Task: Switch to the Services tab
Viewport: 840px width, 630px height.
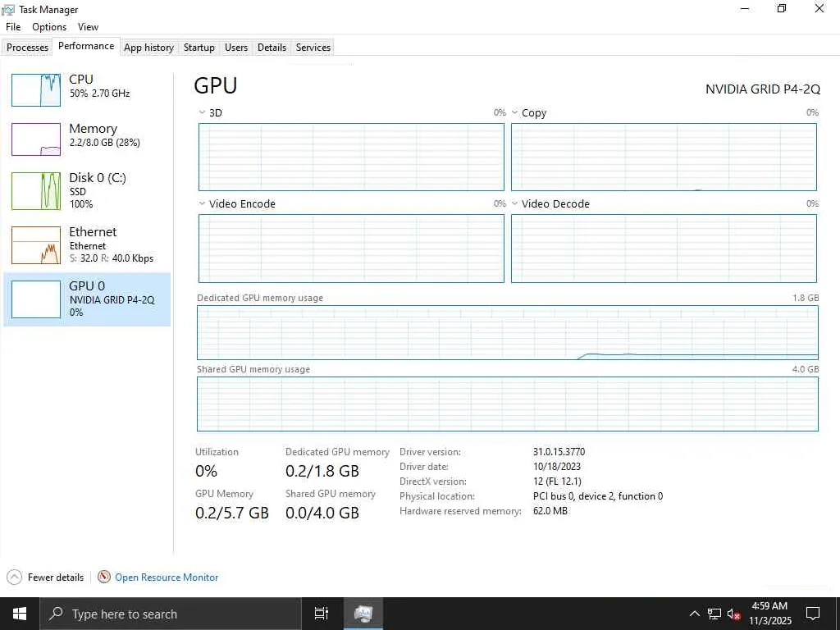Action: click(x=313, y=47)
